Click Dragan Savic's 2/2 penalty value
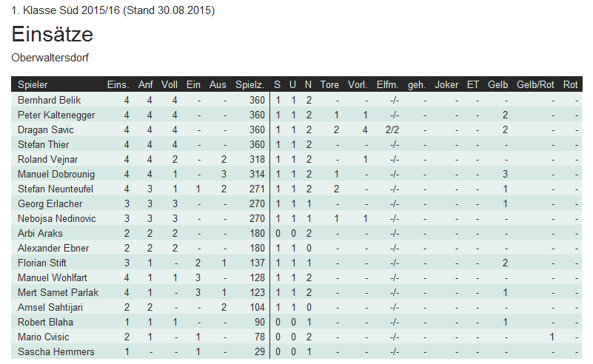 (x=392, y=129)
